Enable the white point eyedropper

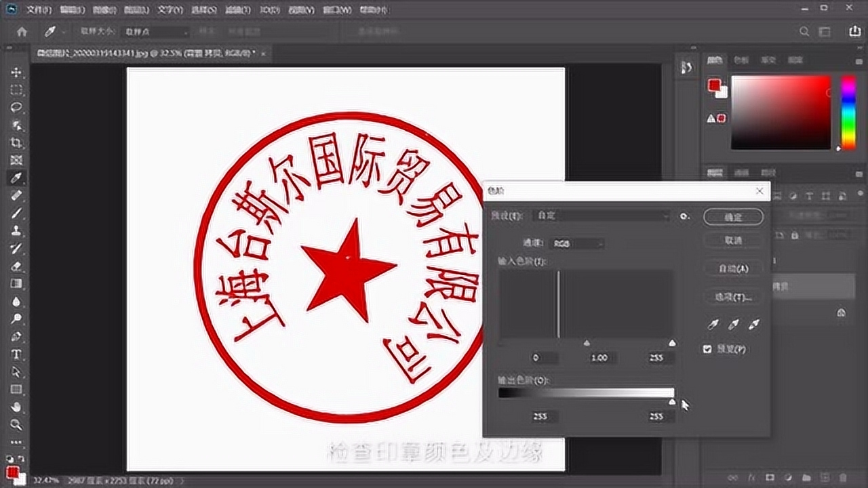click(753, 324)
